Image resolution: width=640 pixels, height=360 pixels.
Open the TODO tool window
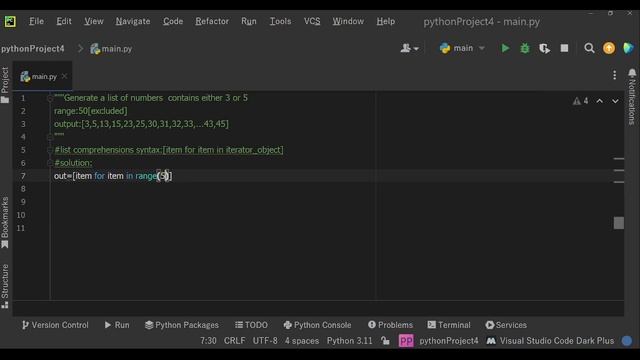(251, 325)
